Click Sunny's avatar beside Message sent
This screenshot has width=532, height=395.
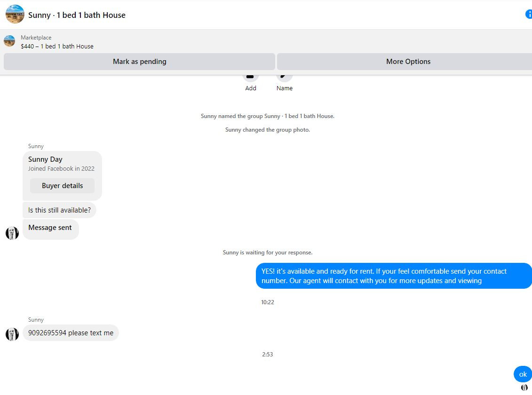pos(12,233)
